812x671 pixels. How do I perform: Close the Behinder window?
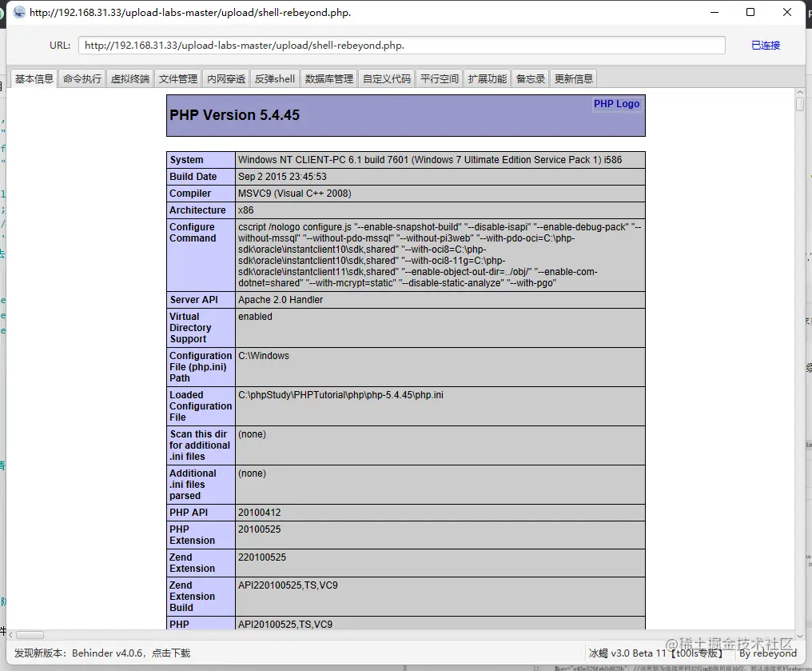(787, 13)
